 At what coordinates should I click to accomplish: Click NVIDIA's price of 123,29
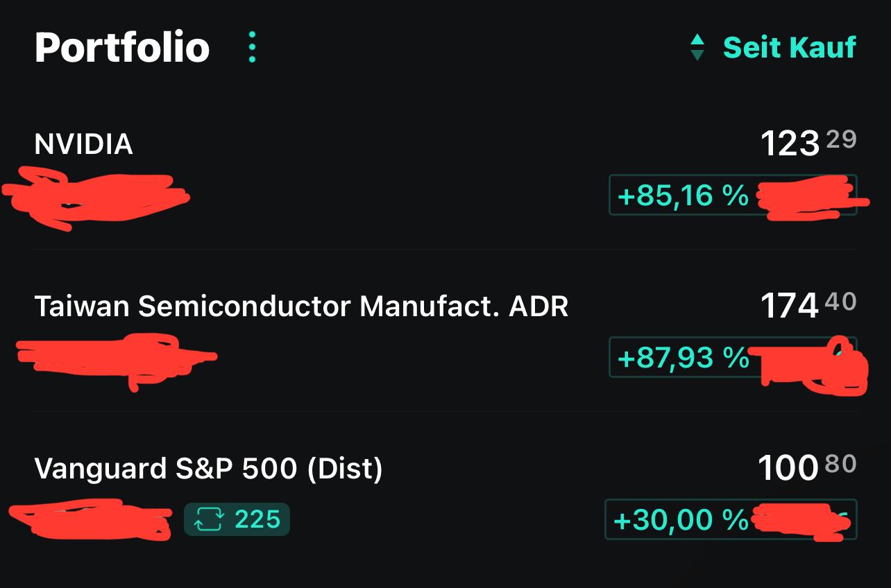808,144
